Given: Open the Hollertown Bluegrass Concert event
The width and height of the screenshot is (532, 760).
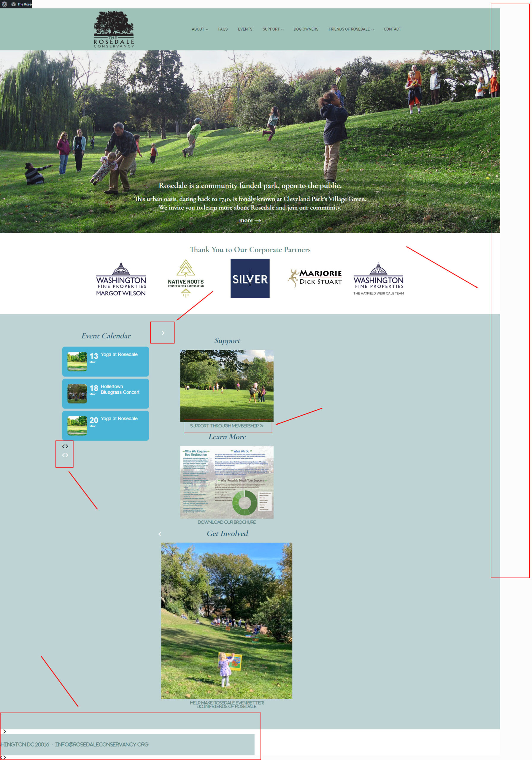Looking at the screenshot, I should pos(106,394).
